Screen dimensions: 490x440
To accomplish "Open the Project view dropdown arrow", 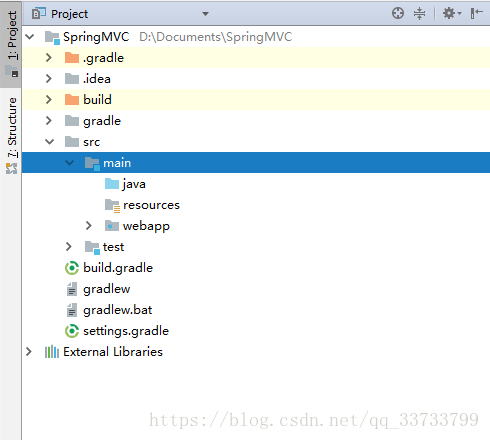I will coord(205,14).
